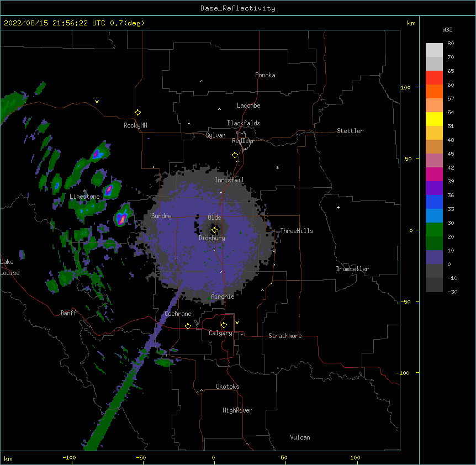
Task: Click the RockyMH label
Action: (135, 125)
